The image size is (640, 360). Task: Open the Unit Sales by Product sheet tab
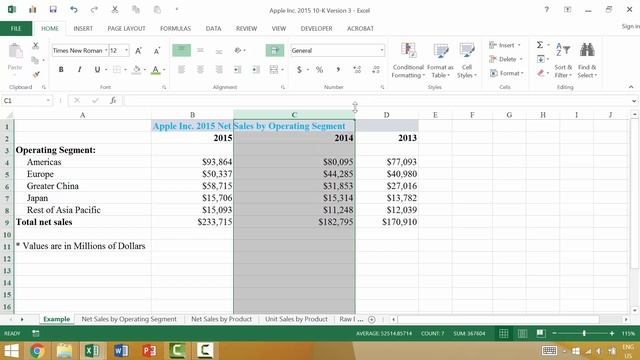pyautogui.click(x=296, y=319)
